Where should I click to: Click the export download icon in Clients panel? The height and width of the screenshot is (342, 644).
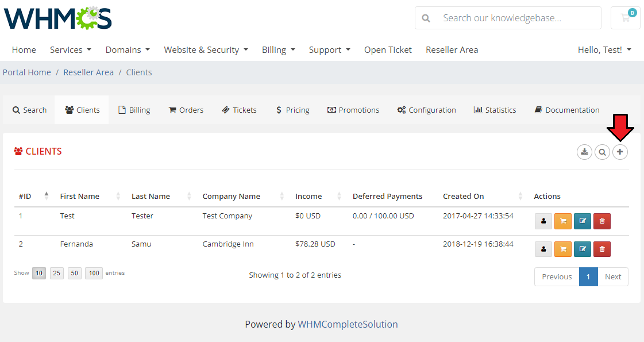(x=584, y=152)
